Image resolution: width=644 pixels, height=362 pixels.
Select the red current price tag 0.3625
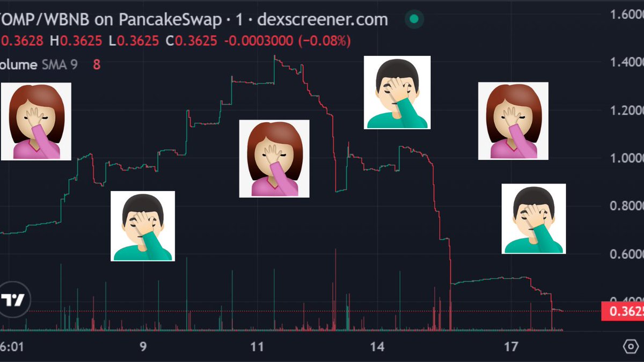point(623,311)
